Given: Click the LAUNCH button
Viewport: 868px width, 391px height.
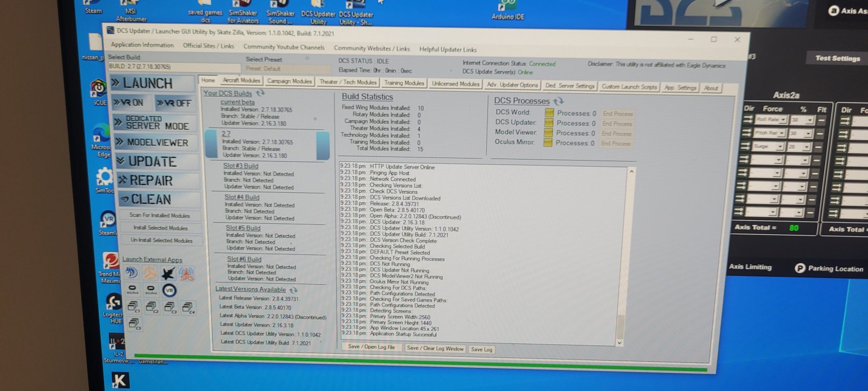Looking at the screenshot, I should [x=152, y=83].
